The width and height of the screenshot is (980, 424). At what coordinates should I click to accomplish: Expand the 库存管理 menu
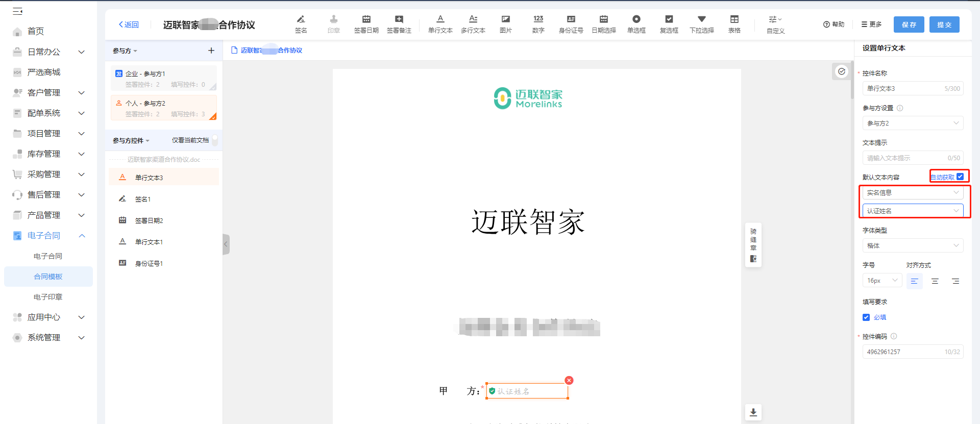click(x=48, y=154)
